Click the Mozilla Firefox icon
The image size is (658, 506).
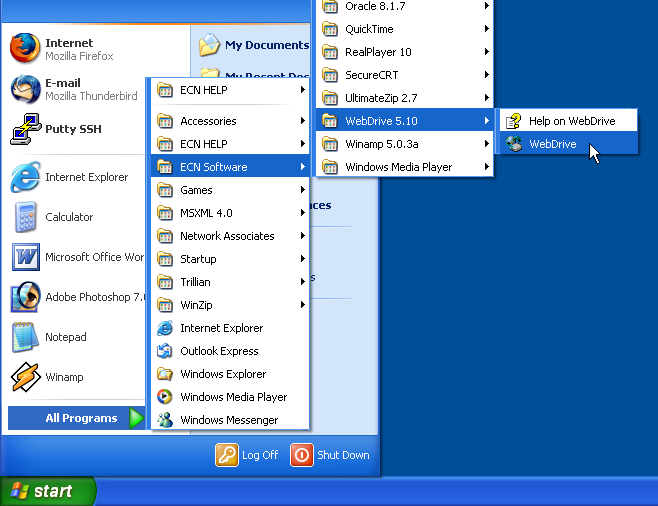click(x=25, y=49)
